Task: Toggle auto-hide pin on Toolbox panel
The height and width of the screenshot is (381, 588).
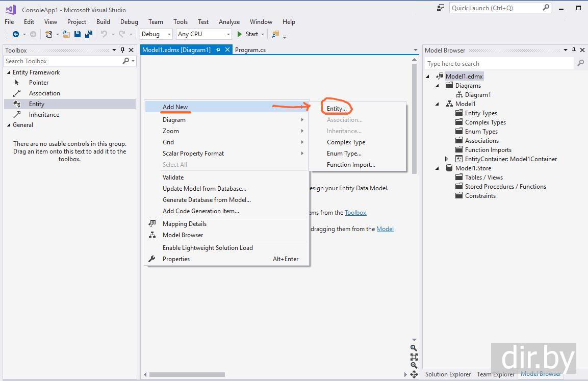Action: [x=122, y=50]
